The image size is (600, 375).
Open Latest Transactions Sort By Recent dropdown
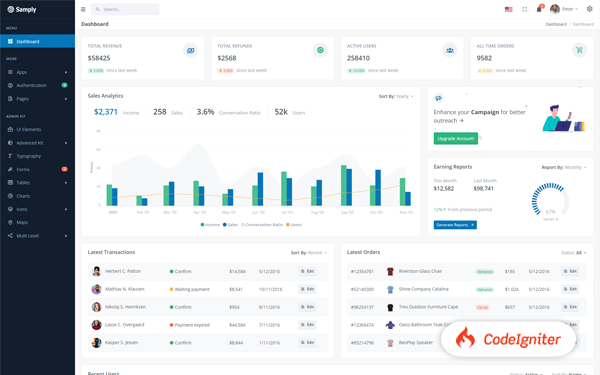309,253
